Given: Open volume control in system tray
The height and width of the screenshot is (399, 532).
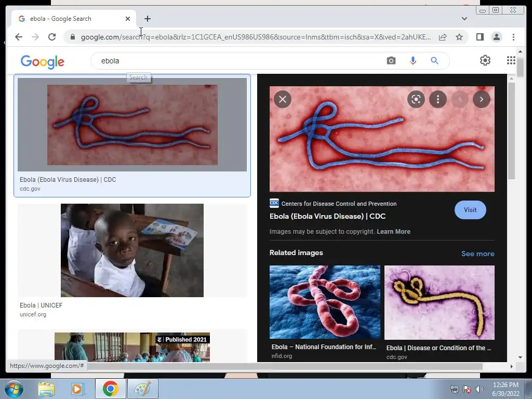Looking at the screenshot, I should point(480,389).
